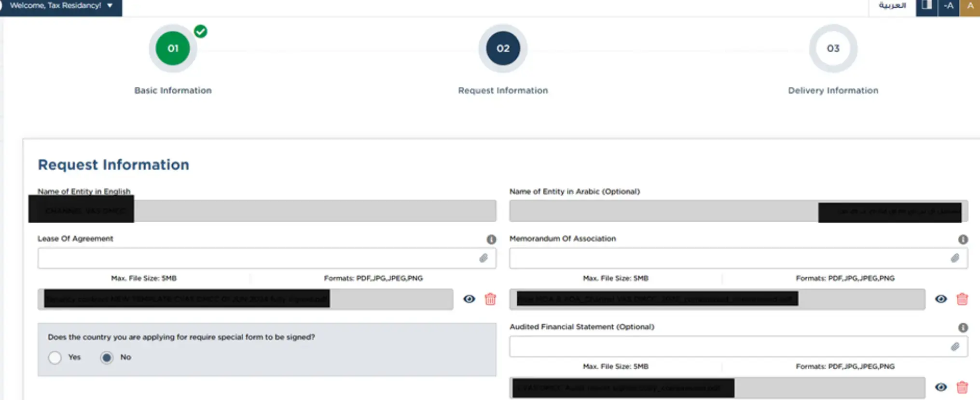Click the Lease Of Agreement info icon

(491, 239)
